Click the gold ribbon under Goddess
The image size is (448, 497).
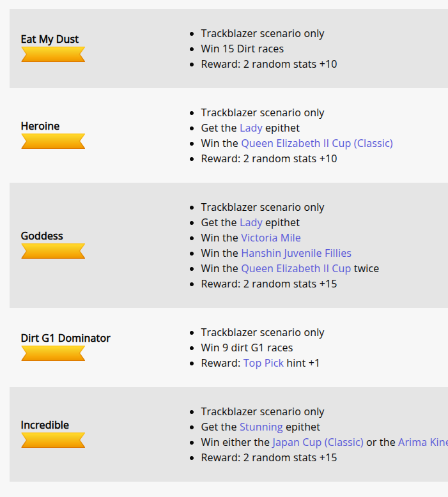53,251
